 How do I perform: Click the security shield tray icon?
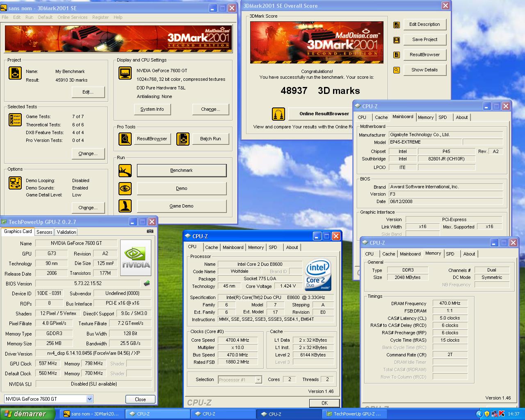(487, 414)
